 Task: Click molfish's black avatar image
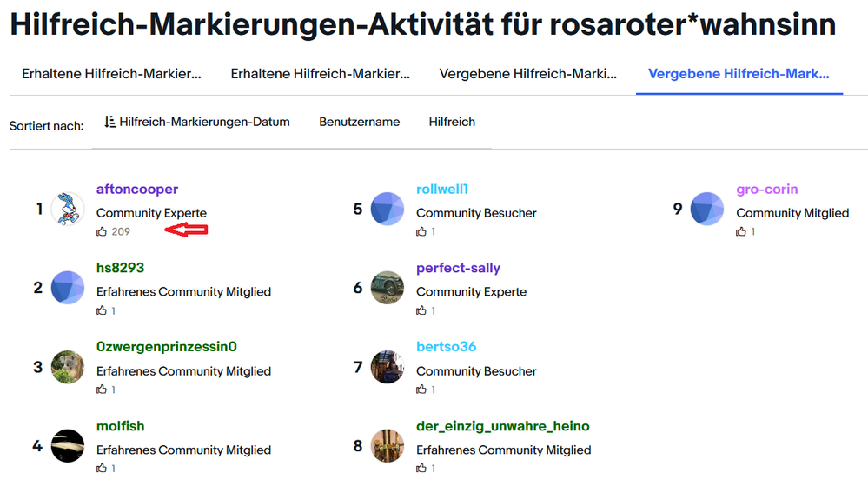coord(68,446)
